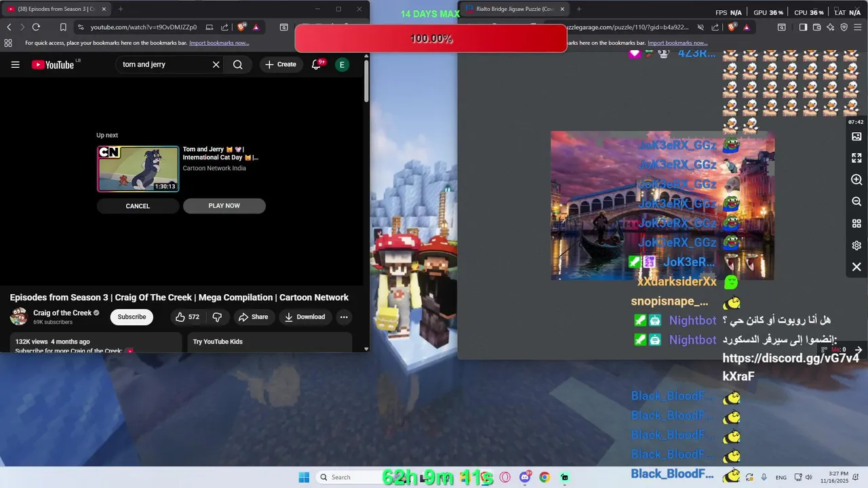Screen dimensions: 868x488
Task: Click 'Import bookmarks now...' in YouTube window
Action: click(219, 43)
